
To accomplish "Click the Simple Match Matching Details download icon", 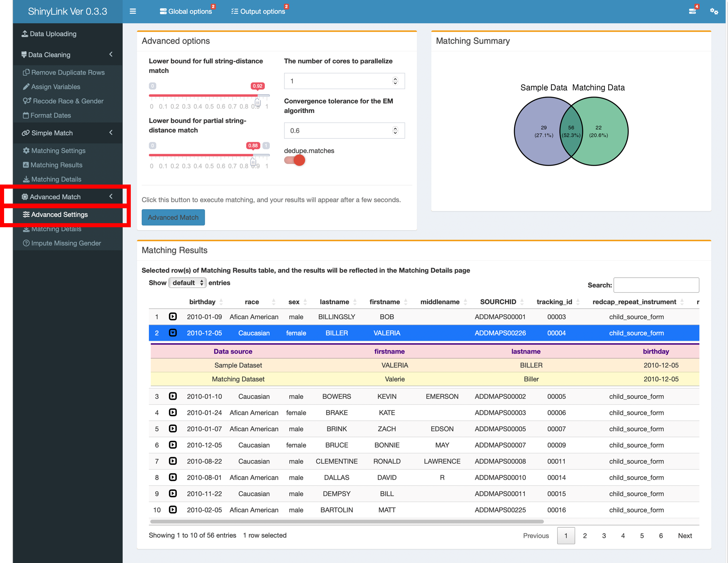I will (26, 179).
